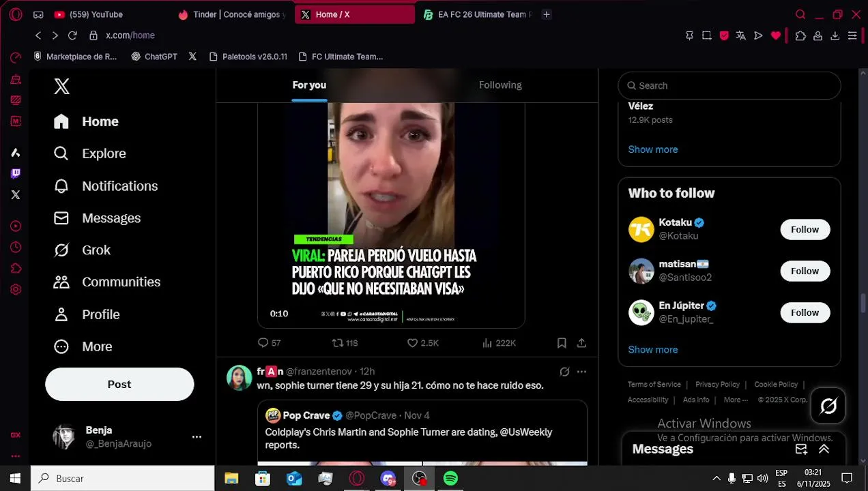This screenshot has height=491, width=868.
Task: Select the For you tab
Action: tap(309, 85)
